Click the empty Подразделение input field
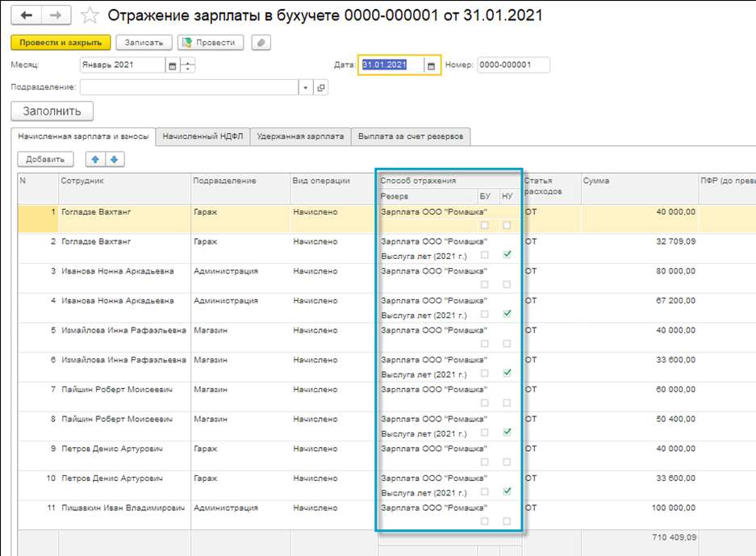756x556 pixels. point(189,88)
